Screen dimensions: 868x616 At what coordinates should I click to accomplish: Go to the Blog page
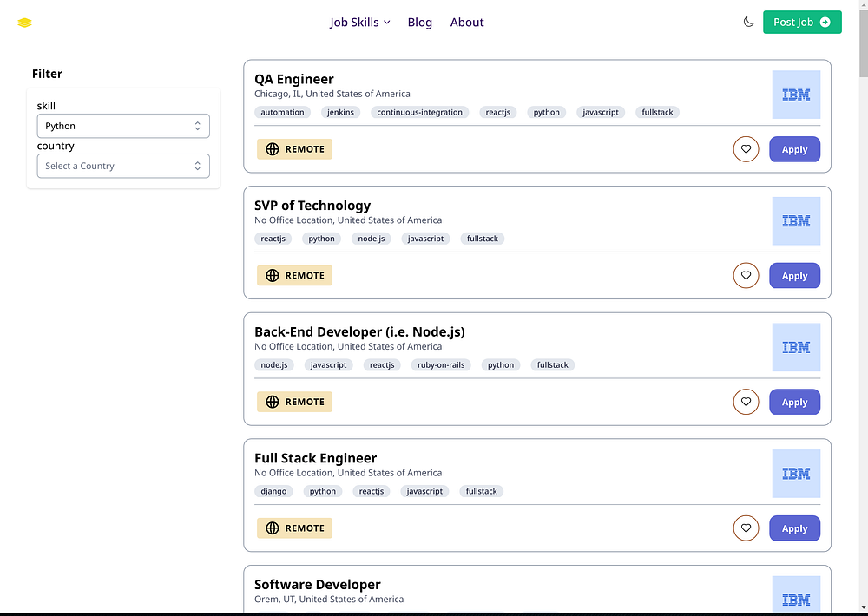point(420,23)
